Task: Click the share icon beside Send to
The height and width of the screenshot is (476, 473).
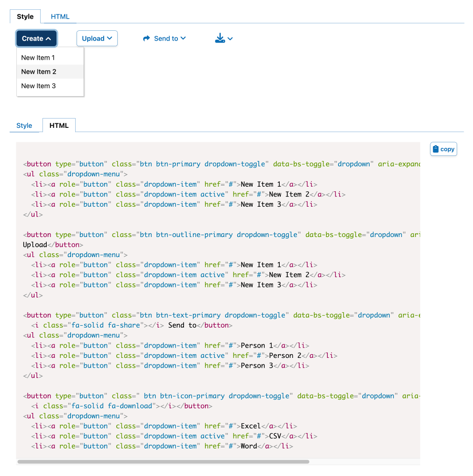Action: [x=146, y=39]
